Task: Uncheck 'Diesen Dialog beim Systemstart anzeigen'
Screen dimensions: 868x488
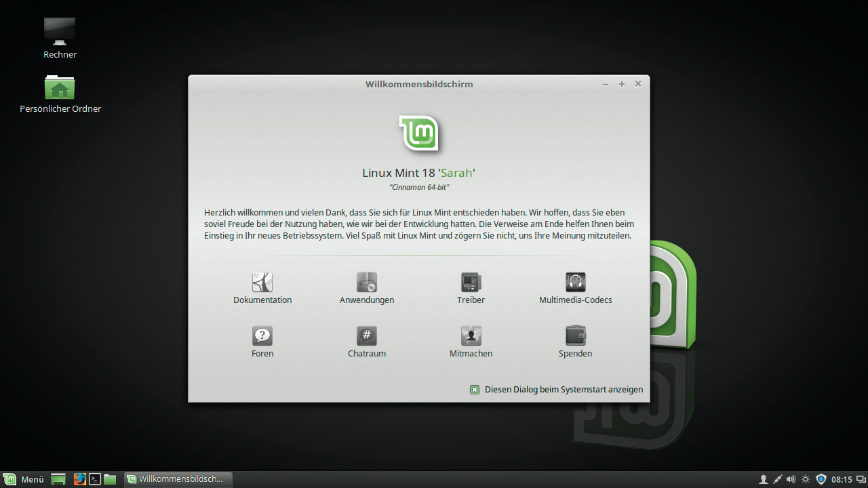Action: (475, 390)
